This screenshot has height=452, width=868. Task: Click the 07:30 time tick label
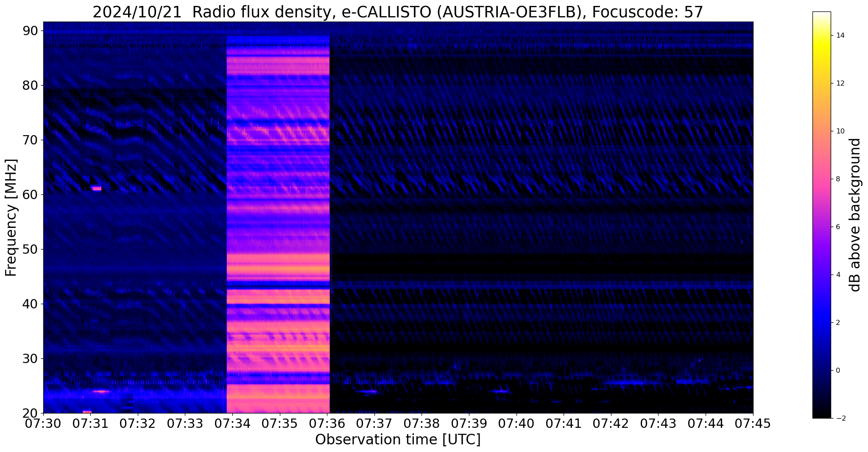pos(43,423)
